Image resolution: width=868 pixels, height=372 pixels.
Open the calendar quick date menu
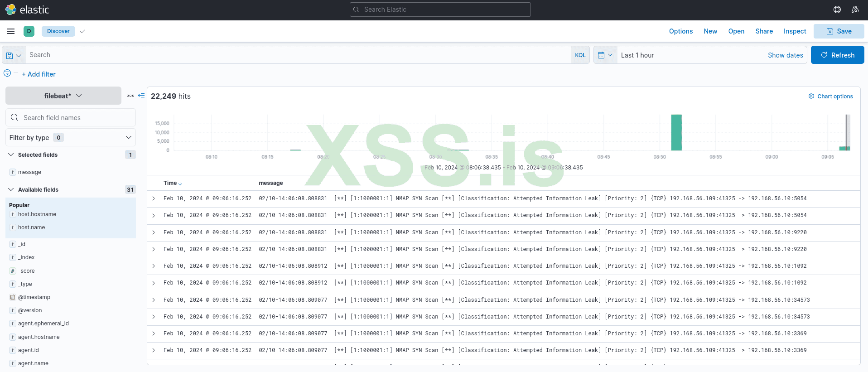(x=605, y=55)
